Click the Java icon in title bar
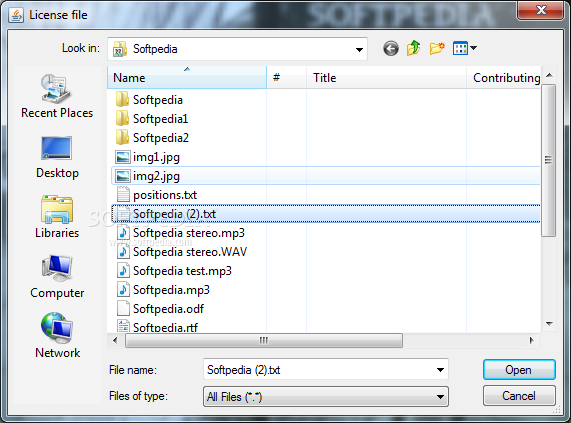571x423 pixels. point(16,15)
